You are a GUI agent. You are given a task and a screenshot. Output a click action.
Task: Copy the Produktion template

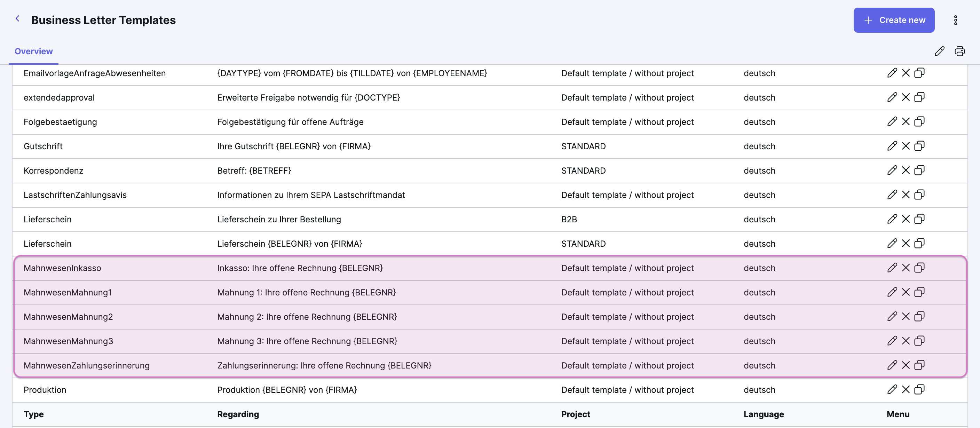click(919, 390)
